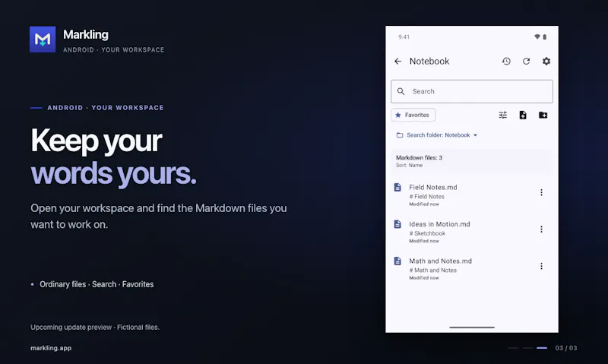Click the Android home gesture bar
Viewport: 608px width, 364px height.
coord(472,328)
